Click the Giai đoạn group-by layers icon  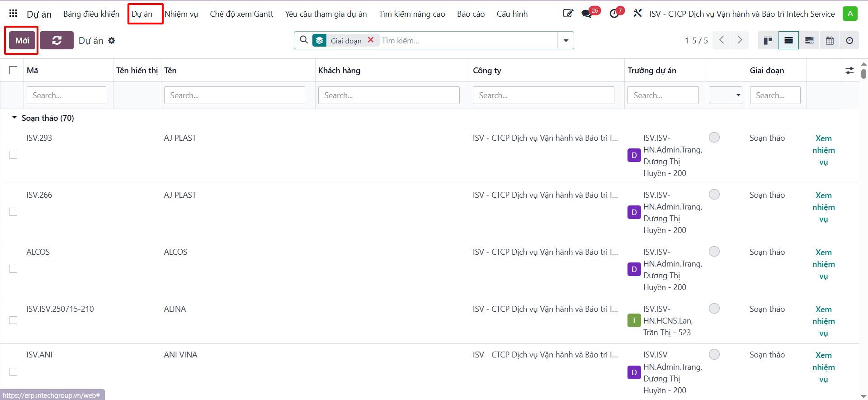320,40
